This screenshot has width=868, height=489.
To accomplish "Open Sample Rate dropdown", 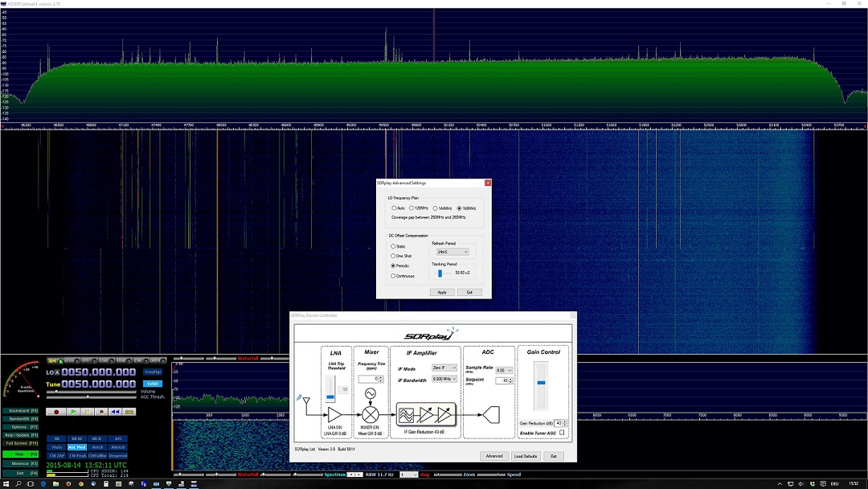I will 504,370.
